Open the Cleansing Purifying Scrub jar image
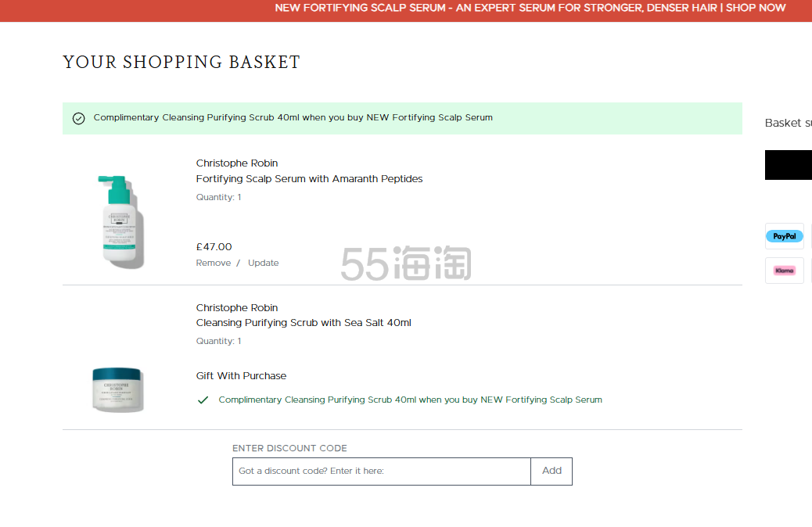This screenshot has height=527, width=812. [x=117, y=389]
